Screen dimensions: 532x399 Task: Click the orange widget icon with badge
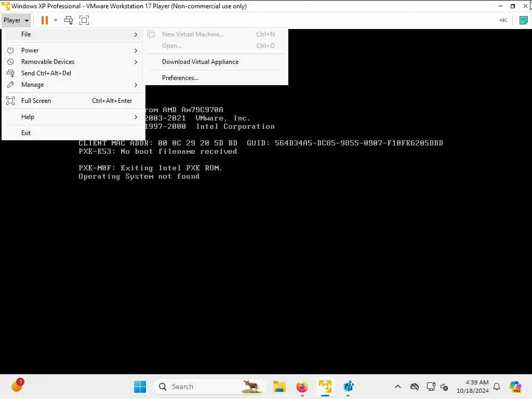(17, 385)
